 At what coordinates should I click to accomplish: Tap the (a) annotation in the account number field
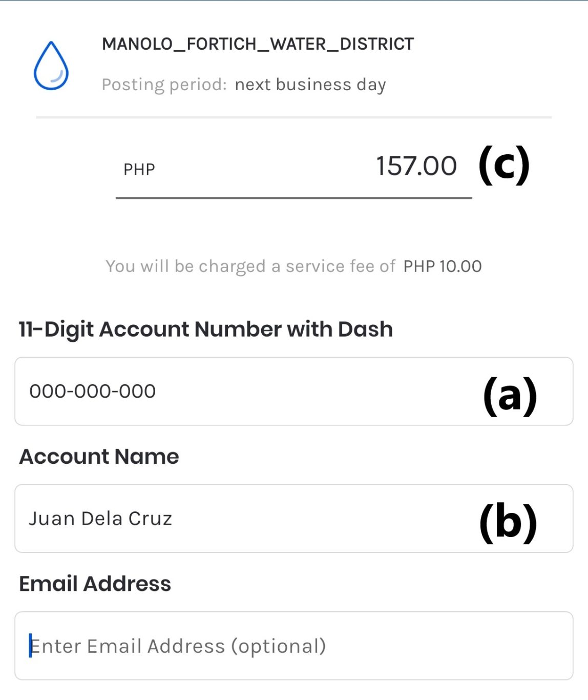510,396
